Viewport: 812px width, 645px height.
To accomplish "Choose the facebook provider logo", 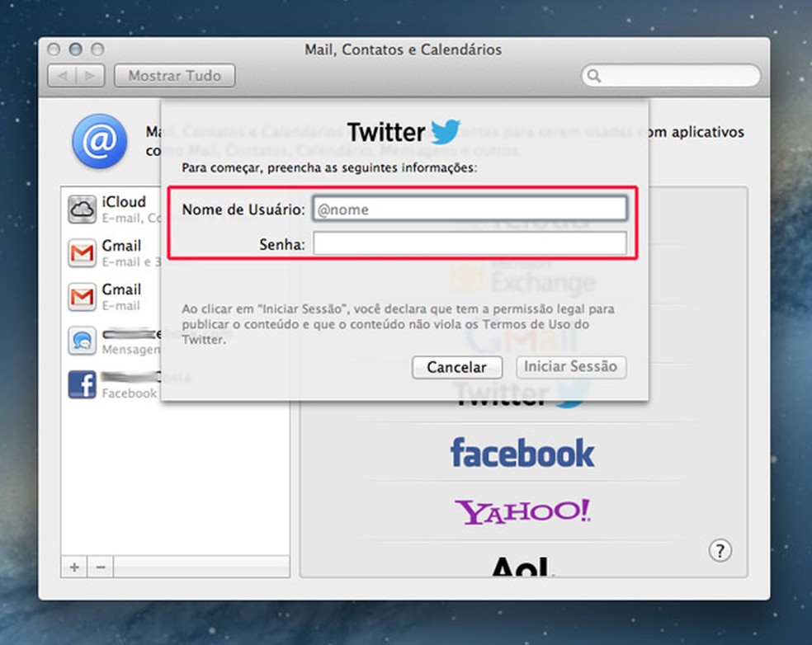I will pyautogui.click(x=522, y=452).
